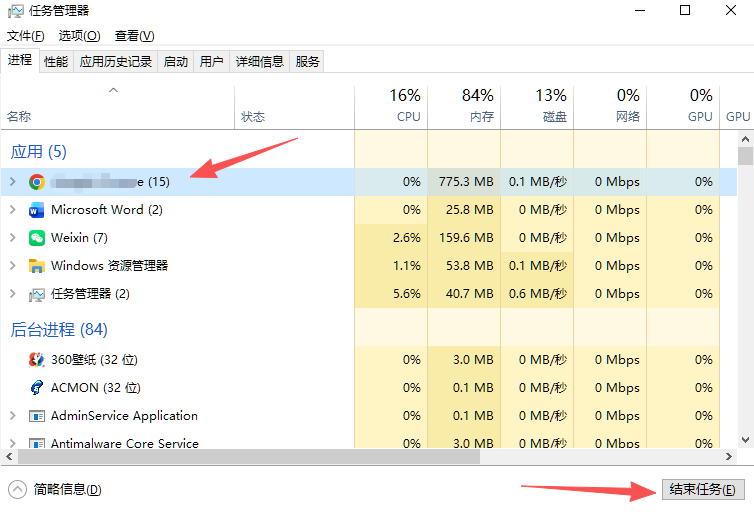Click the horizontal scrollbar left arrow
This screenshot has height=514, width=754.
pos(9,456)
